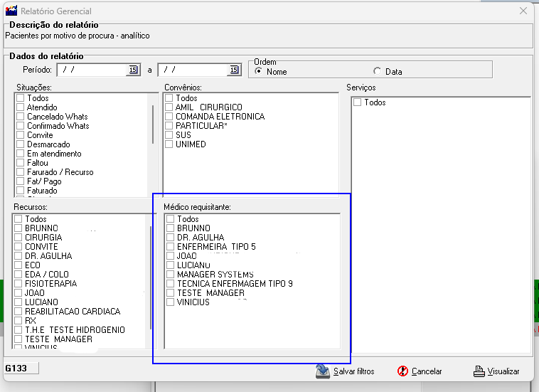
Task: Check the COMANDA ELETRONICA convênio
Action: coord(169,117)
